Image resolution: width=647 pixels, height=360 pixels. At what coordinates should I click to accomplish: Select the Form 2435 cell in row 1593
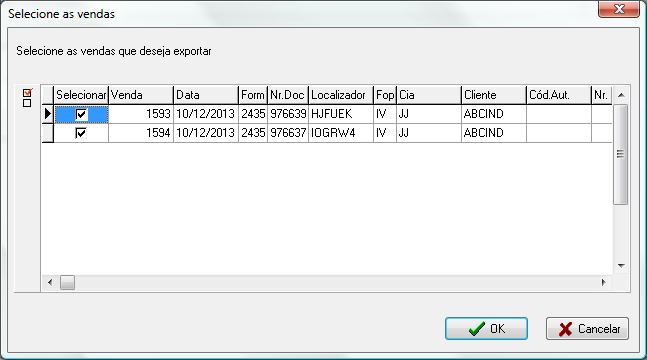(x=253, y=114)
